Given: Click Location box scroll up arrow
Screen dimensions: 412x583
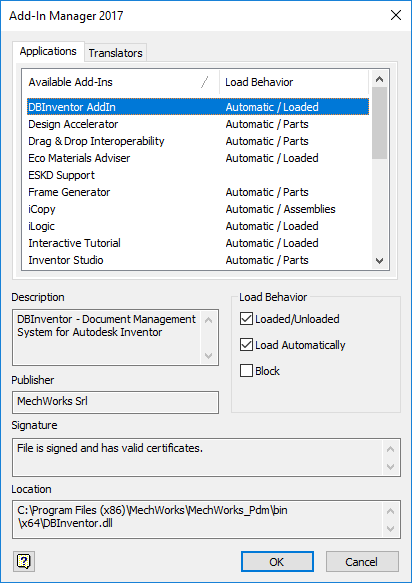Looking at the screenshot, I should pyautogui.click(x=390, y=511).
